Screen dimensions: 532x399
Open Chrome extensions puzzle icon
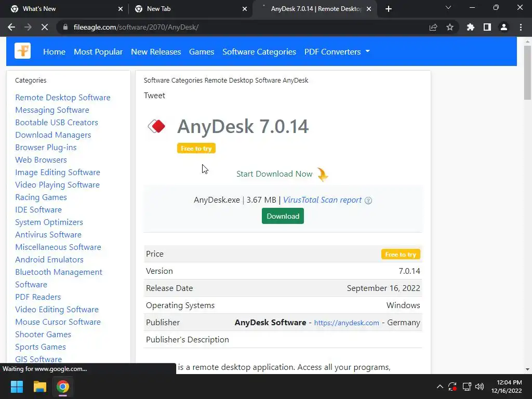point(471,27)
